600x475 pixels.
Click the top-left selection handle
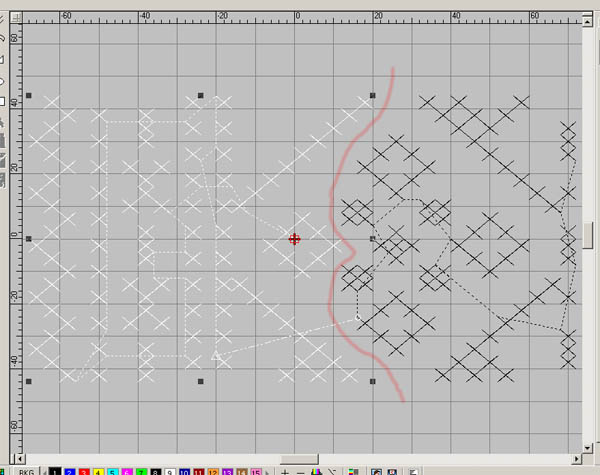pyautogui.click(x=29, y=95)
